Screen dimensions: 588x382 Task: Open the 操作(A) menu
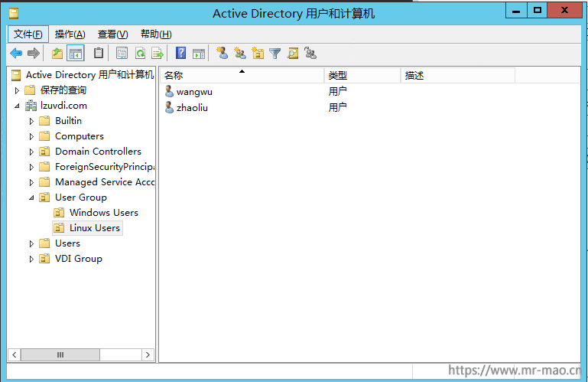pyautogui.click(x=70, y=34)
